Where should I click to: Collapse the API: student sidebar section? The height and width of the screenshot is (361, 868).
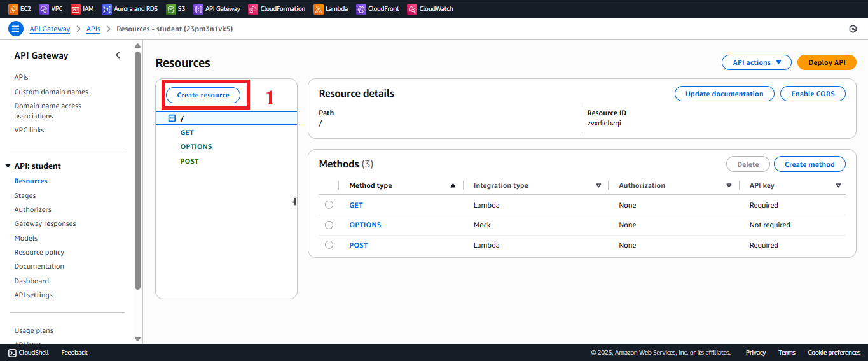pyautogui.click(x=8, y=166)
